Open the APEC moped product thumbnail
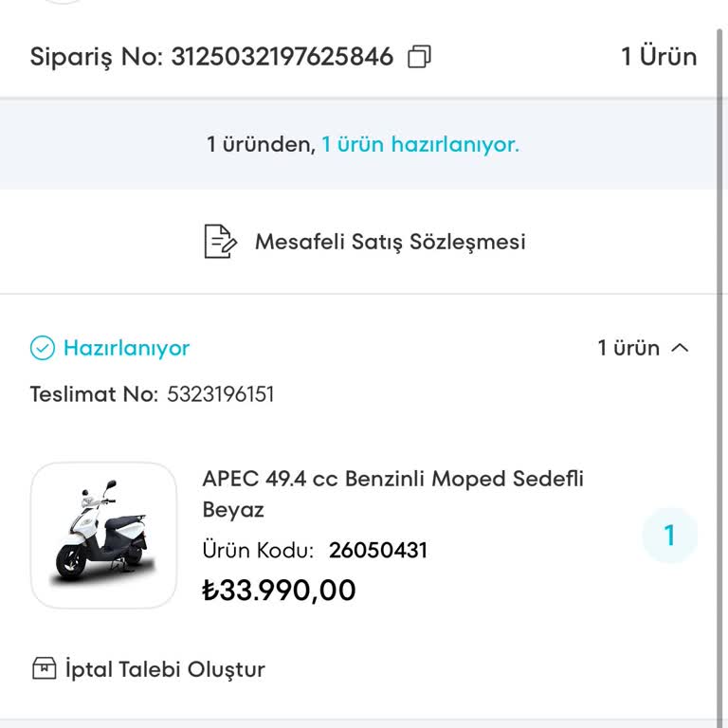This screenshot has height=728, width=728. (104, 535)
